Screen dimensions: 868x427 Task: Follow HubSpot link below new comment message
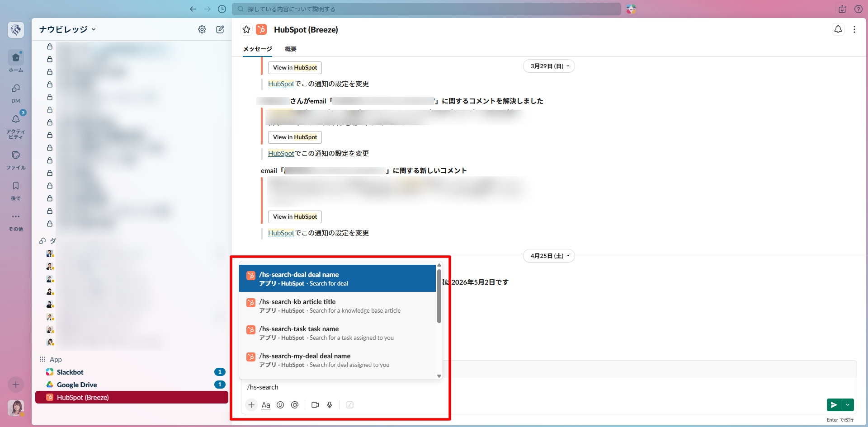click(281, 233)
